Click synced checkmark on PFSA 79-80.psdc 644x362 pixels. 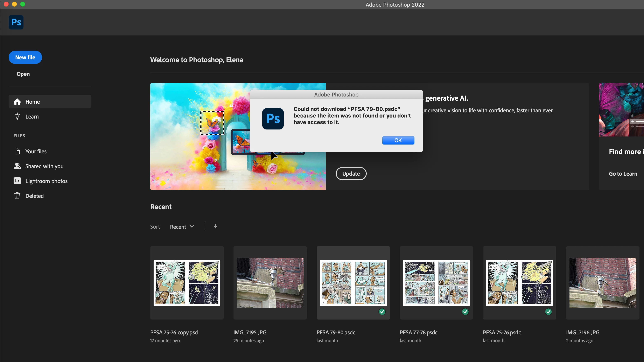[382, 312]
